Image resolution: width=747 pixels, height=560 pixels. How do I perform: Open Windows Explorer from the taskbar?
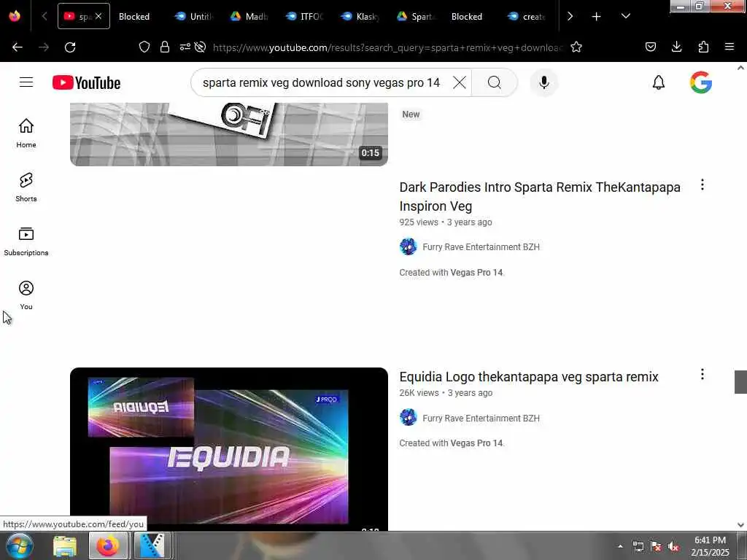click(x=65, y=546)
